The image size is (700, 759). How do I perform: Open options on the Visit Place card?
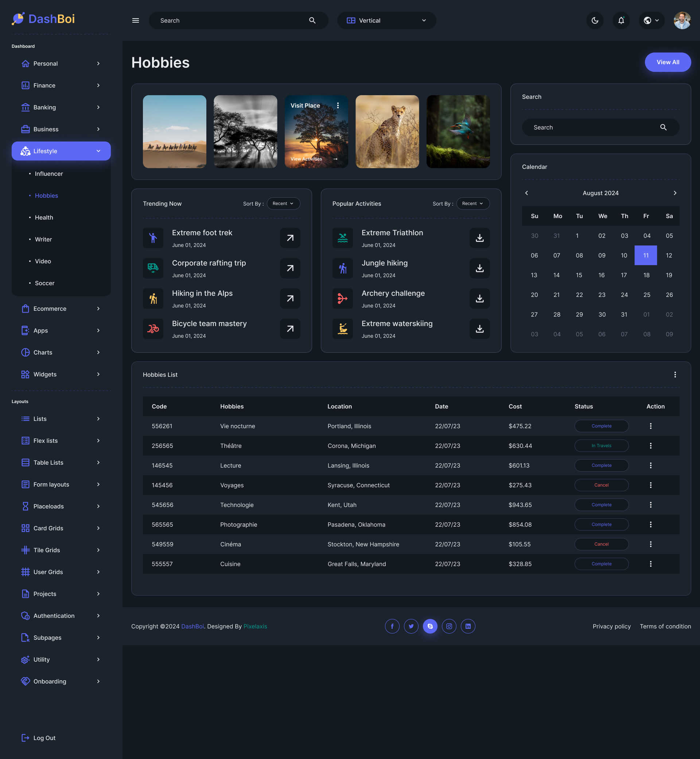(338, 105)
